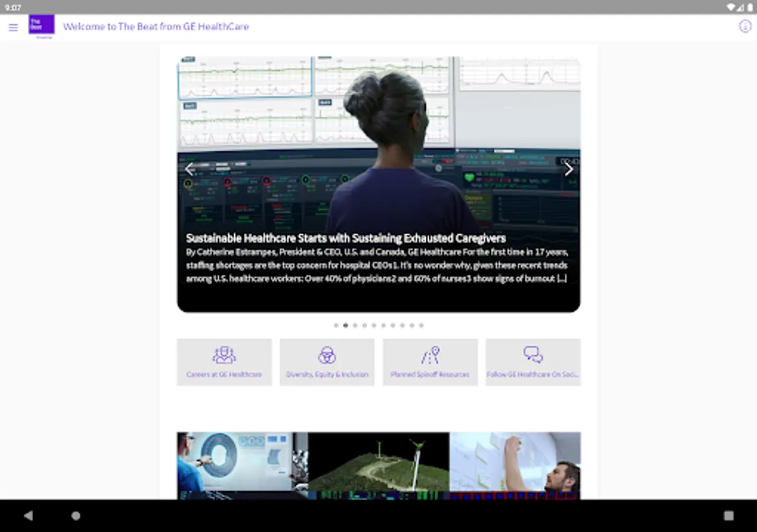757x532 pixels.
Task: Select the seventh carousel page dot
Action: [393, 325]
